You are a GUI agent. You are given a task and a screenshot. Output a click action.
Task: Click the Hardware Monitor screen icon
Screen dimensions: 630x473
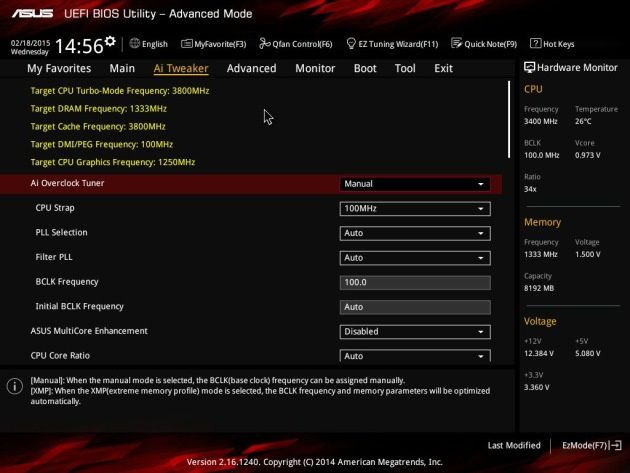530,68
